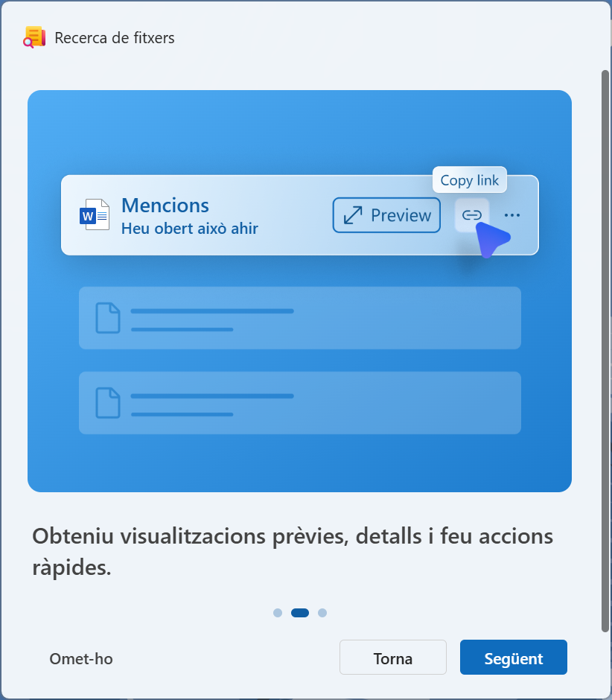Go to the first page indicator dot

point(278,613)
